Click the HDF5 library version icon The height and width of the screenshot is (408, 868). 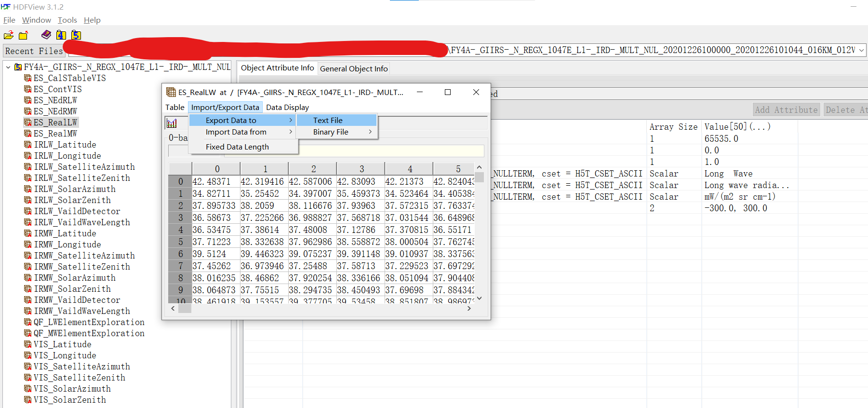point(76,35)
